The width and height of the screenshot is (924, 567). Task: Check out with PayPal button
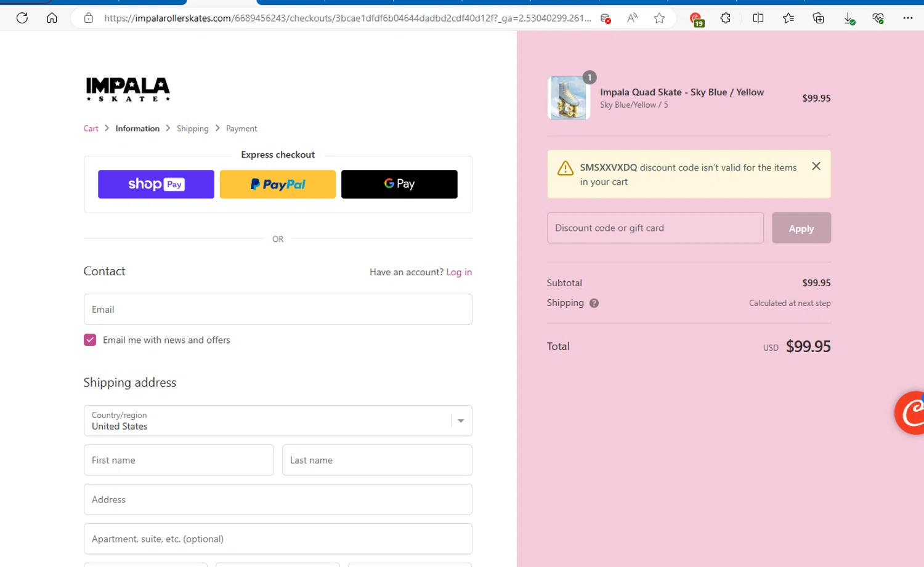(x=278, y=184)
